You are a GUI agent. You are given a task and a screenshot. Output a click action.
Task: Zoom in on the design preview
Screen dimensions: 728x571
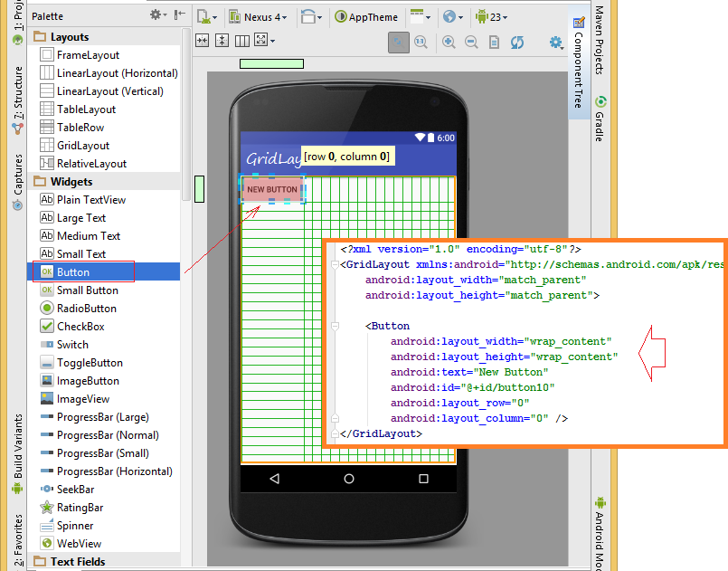click(x=448, y=40)
